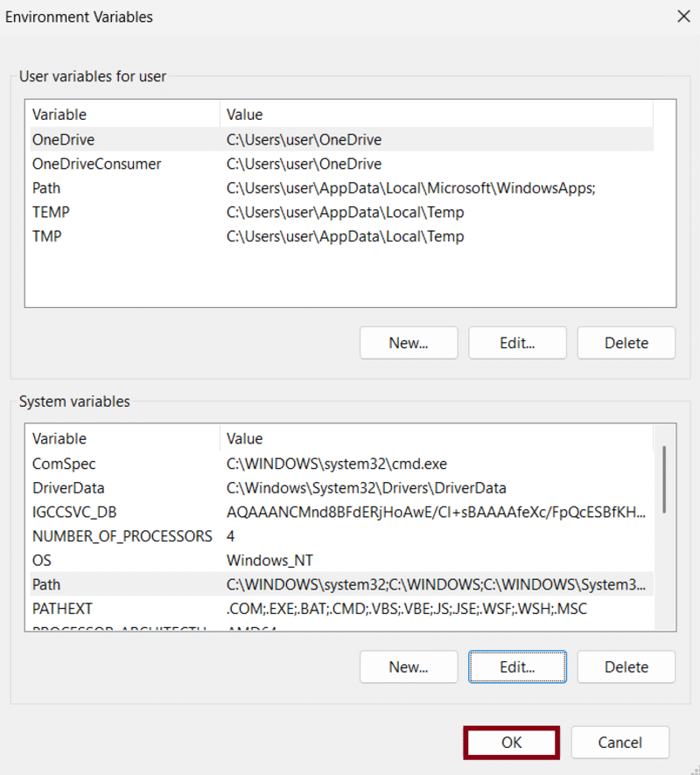Click OK to confirm environment variables
The width and height of the screenshot is (700, 775).
coord(511,743)
